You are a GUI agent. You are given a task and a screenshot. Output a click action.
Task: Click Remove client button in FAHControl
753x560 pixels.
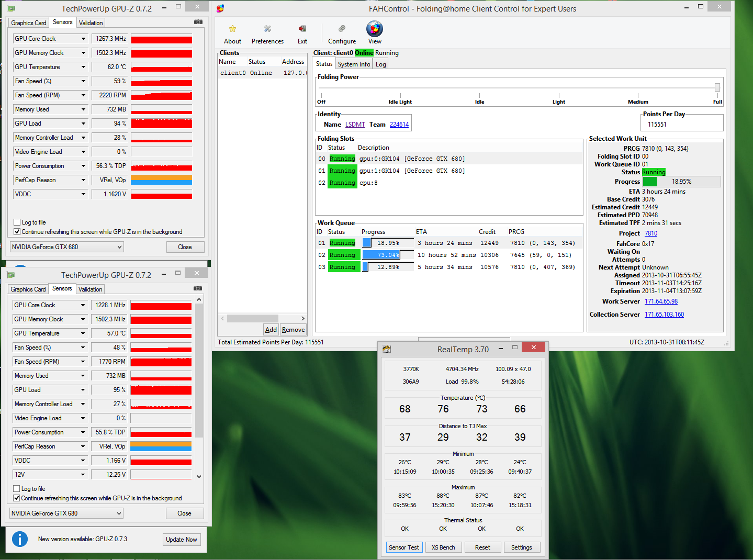click(x=293, y=330)
